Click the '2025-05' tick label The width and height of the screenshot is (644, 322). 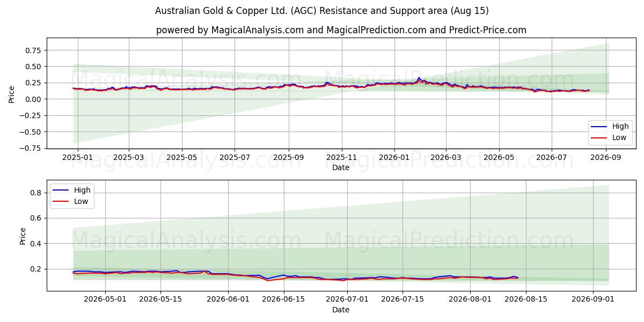(181, 157)
